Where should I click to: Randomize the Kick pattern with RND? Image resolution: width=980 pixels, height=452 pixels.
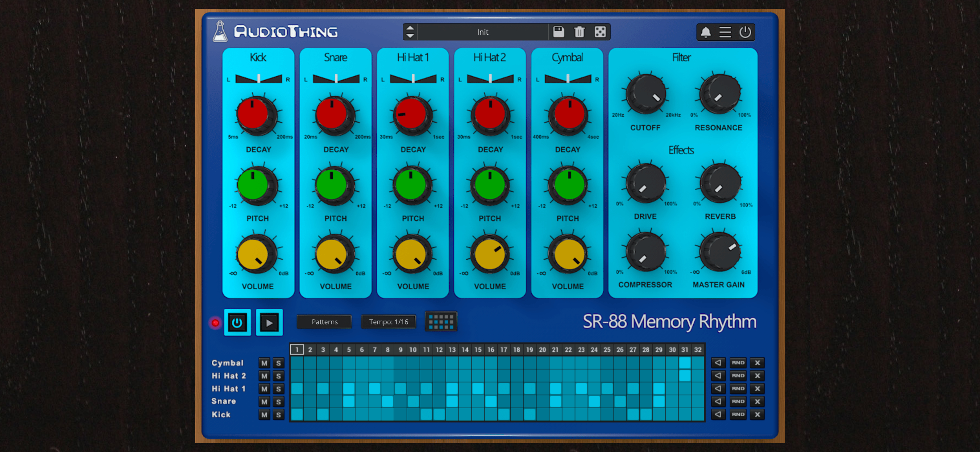click(x=738, y=414)
